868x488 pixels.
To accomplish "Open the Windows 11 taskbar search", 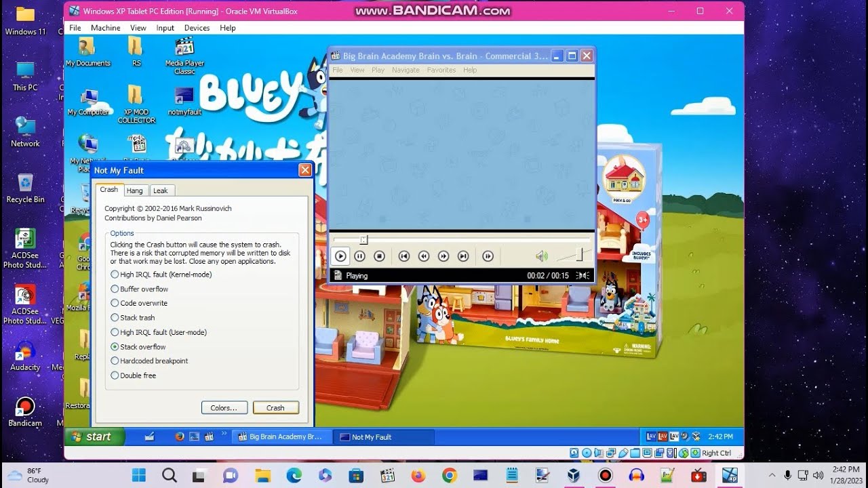I will pyautogui.click(x=170, y=475).
